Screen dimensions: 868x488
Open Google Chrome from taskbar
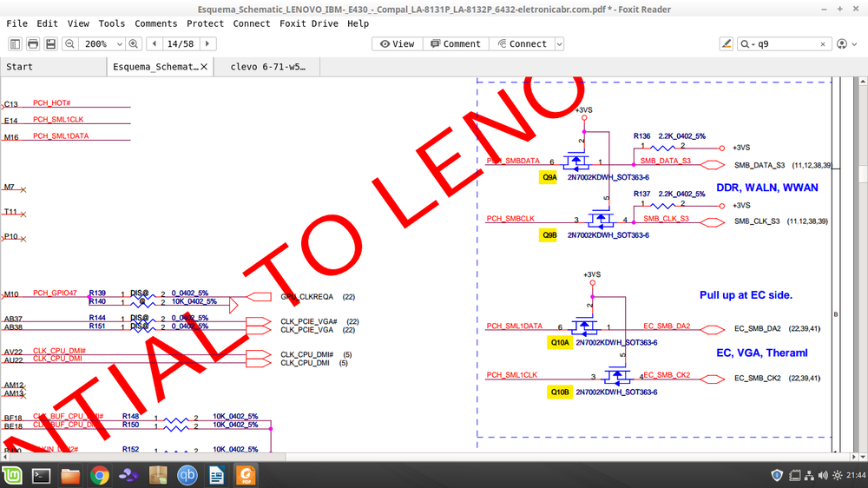(x=100, y=475)
